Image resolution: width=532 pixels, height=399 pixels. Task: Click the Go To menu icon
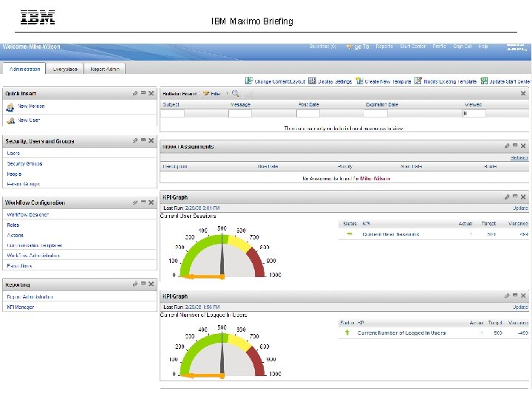click(x=349, y=47)
